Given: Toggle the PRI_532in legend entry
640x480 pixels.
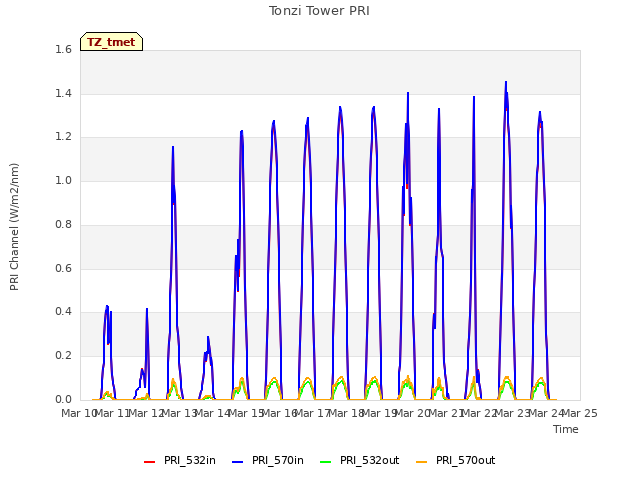Looking at the screenshot, I should pos(180,460).
